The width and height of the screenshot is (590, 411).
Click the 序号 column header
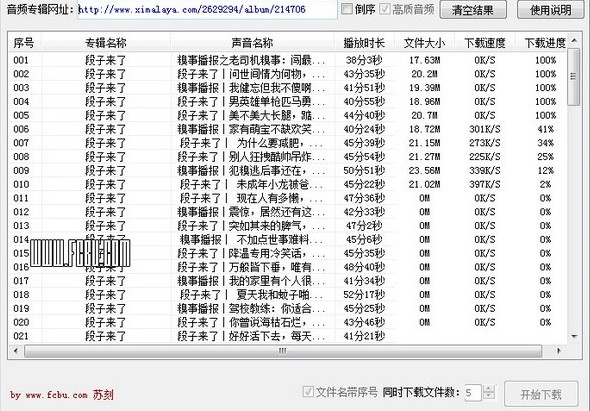pos(24,43)
